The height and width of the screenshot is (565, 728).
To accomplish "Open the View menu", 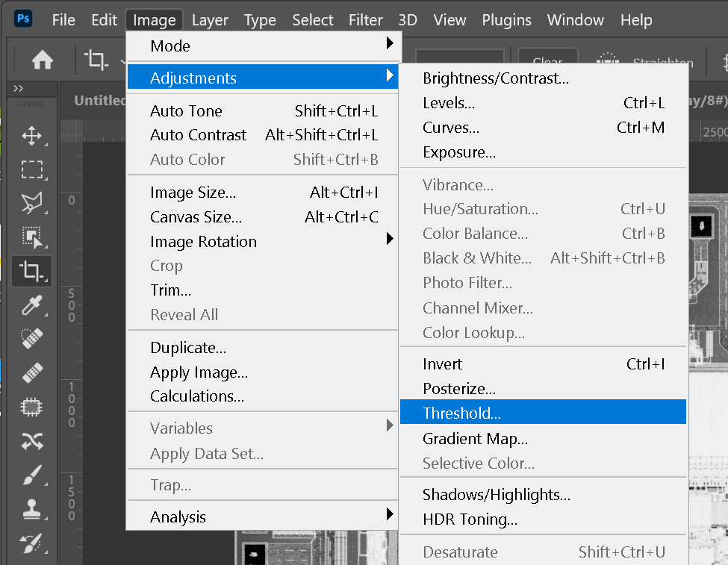I will point(449,20).
